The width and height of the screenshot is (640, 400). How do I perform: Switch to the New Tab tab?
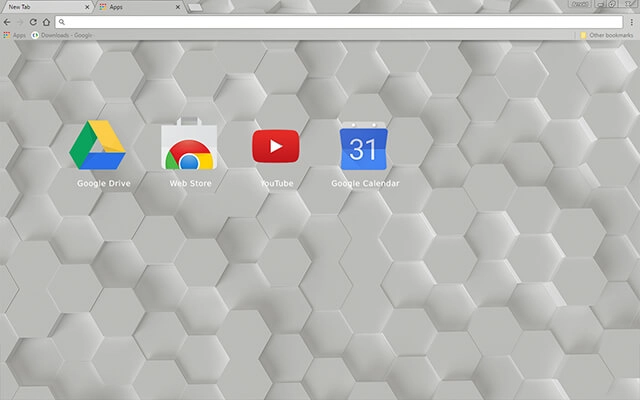pos(46,7)
